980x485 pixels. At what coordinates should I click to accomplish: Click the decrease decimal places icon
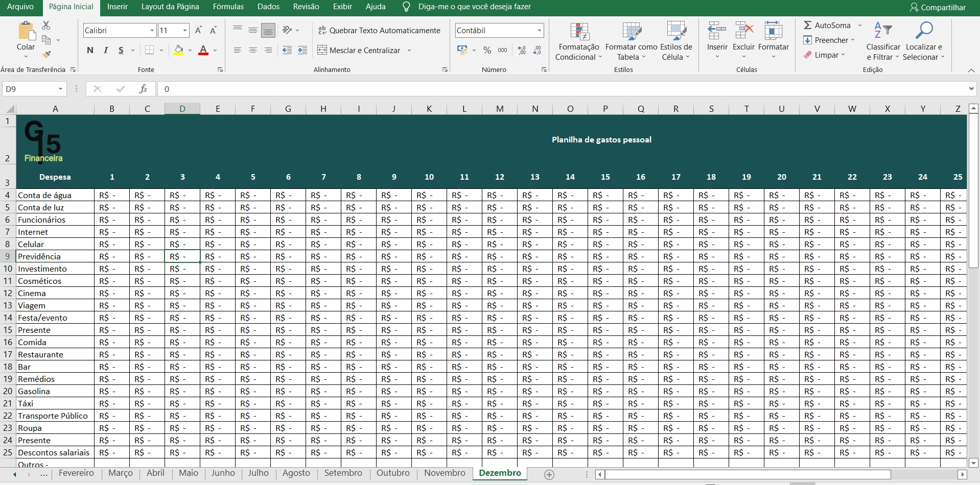(x=537, y=50)
